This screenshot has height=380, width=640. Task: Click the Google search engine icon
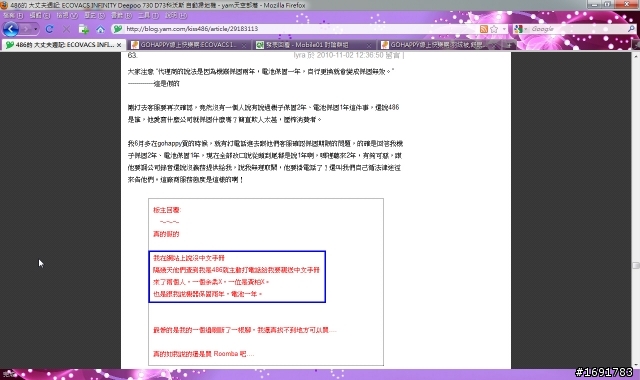click(518, 29)
